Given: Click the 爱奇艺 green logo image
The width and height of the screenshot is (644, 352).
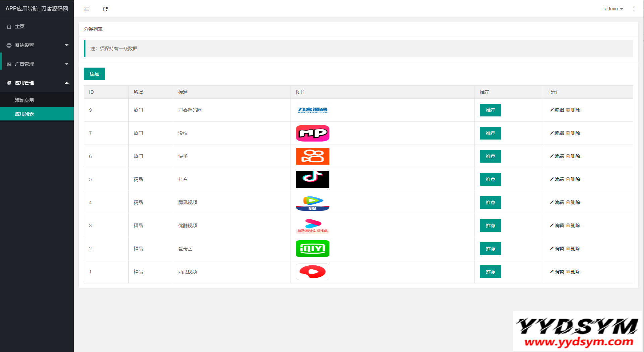Looking at the screenshot, I should (x=312, y=249).
